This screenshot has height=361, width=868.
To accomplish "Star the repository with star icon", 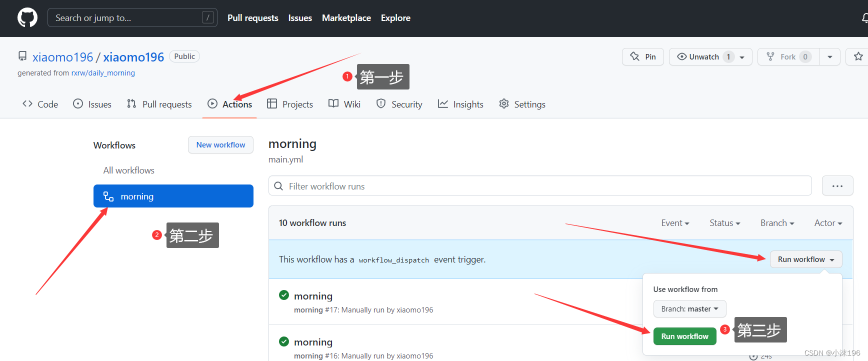I will click(858, 56).
